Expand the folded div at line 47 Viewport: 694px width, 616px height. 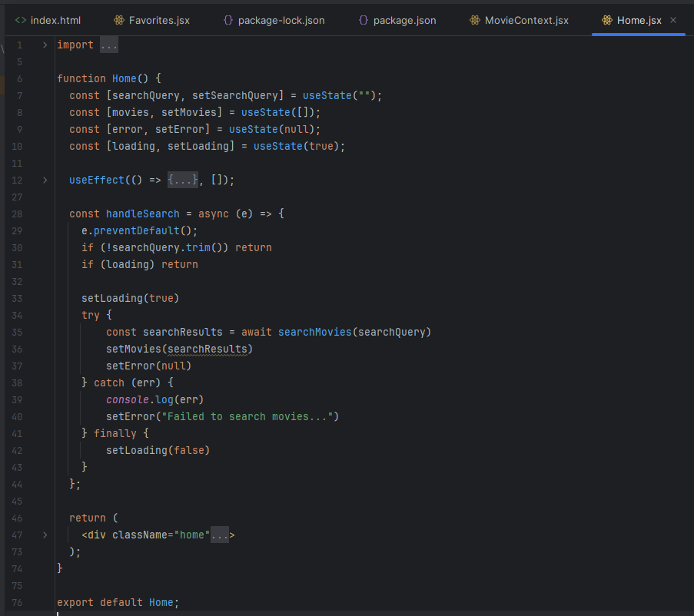[x=45, y=535]
